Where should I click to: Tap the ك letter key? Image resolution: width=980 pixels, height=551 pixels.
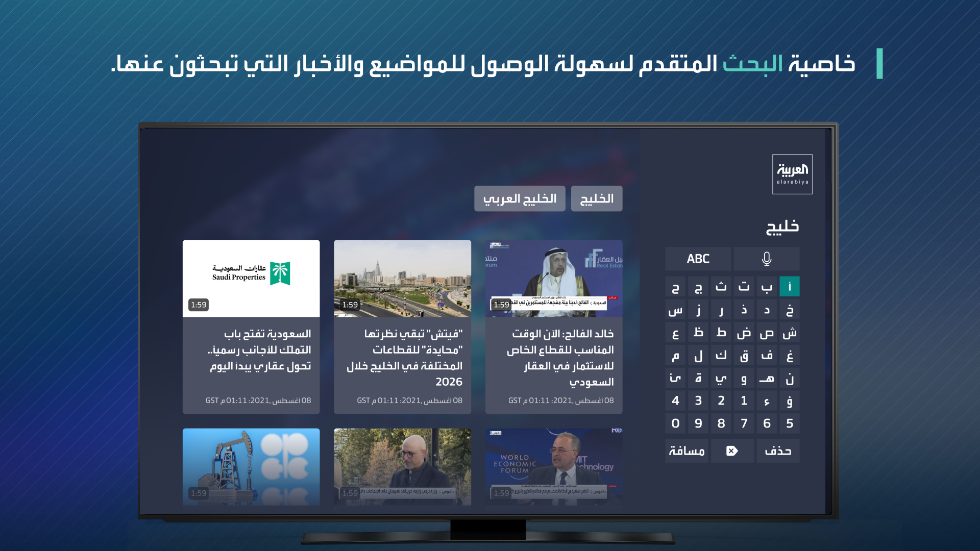click(x=721, y=356)
